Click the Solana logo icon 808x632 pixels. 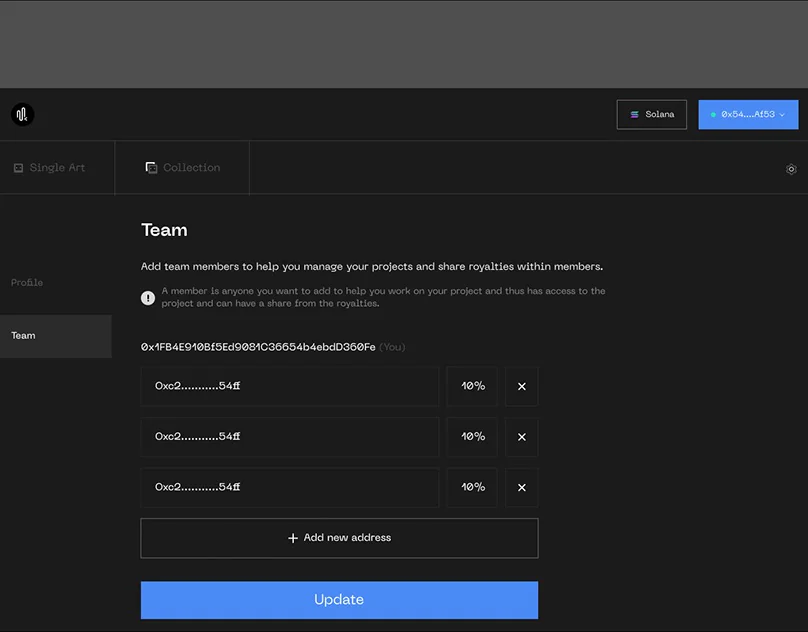[634, 114]
